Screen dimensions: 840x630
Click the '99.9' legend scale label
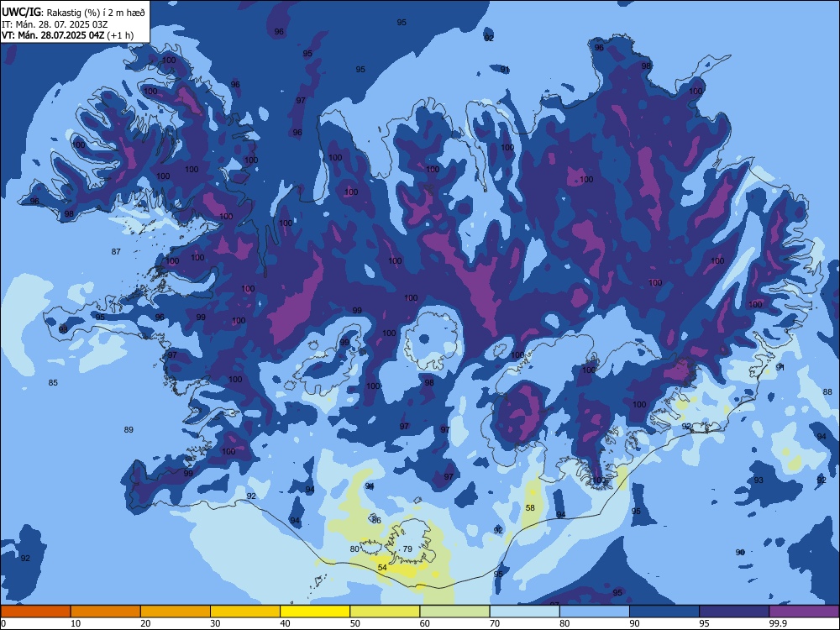pyautogui.click(x=778, y=623)
